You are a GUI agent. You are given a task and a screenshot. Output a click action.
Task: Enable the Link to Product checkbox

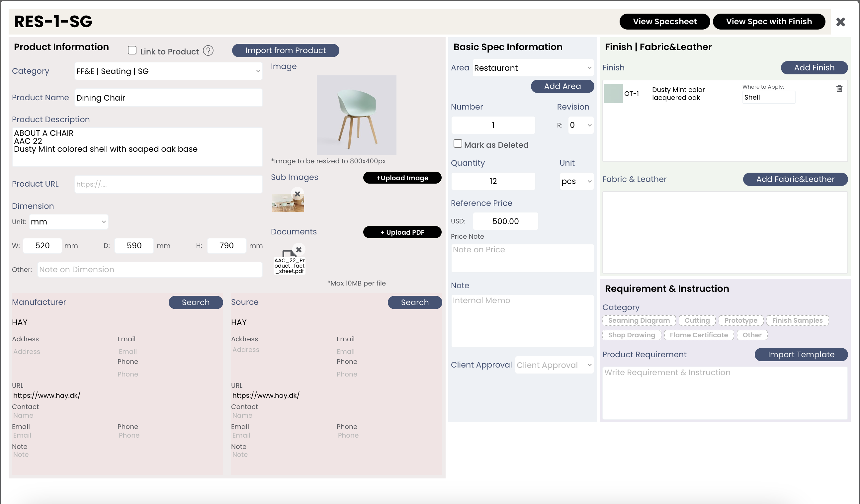(x=132, y=50)
